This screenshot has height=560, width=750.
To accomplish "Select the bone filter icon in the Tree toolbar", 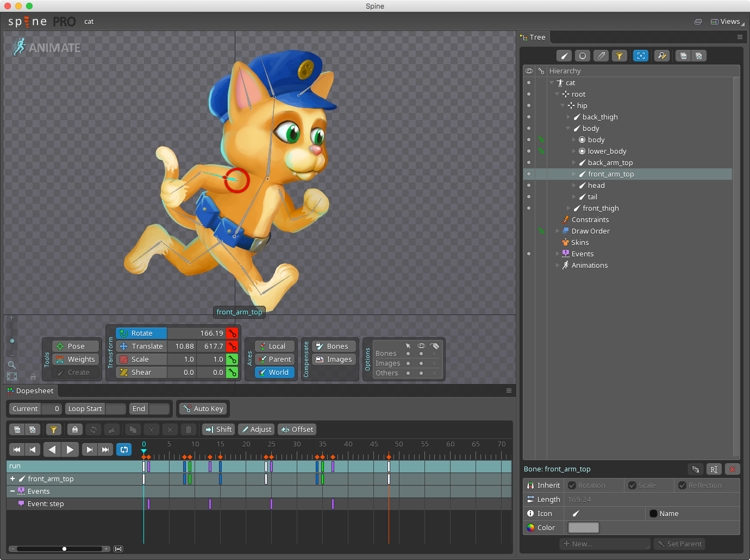I will 564,55.
